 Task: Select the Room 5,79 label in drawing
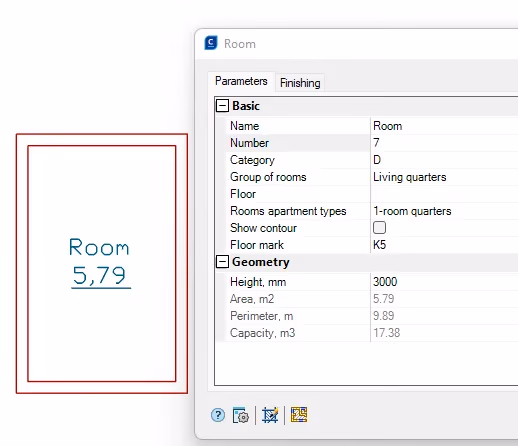(x=100, y=262)
